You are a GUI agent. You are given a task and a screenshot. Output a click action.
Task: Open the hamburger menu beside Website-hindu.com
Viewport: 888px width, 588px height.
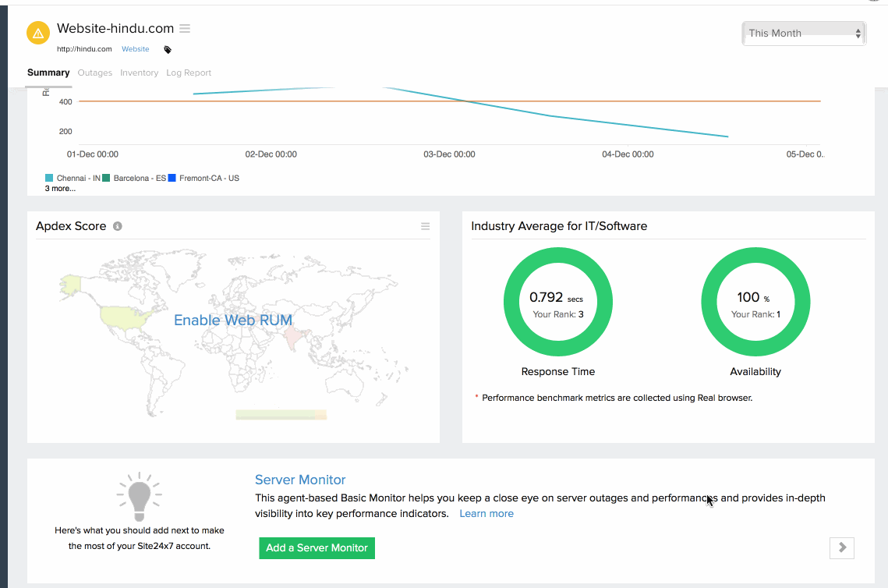pyautogui.click(x=185, y=29)
